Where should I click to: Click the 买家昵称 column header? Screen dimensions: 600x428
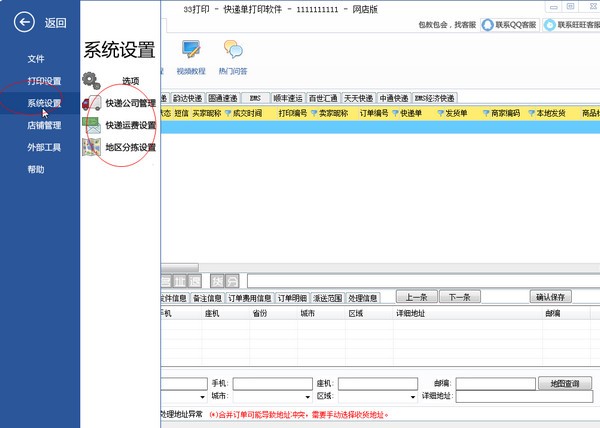pyautogui.click(x=207, y=113)
